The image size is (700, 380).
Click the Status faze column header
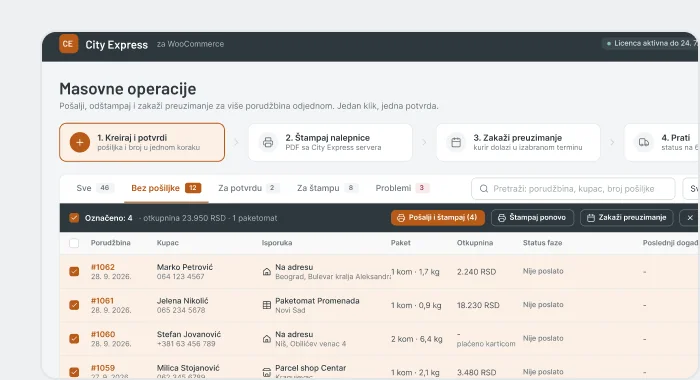coord(542,243)
